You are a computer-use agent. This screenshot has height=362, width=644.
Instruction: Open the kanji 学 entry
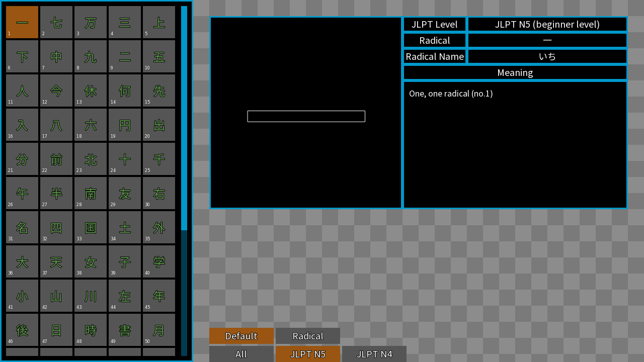pos(159,261)
